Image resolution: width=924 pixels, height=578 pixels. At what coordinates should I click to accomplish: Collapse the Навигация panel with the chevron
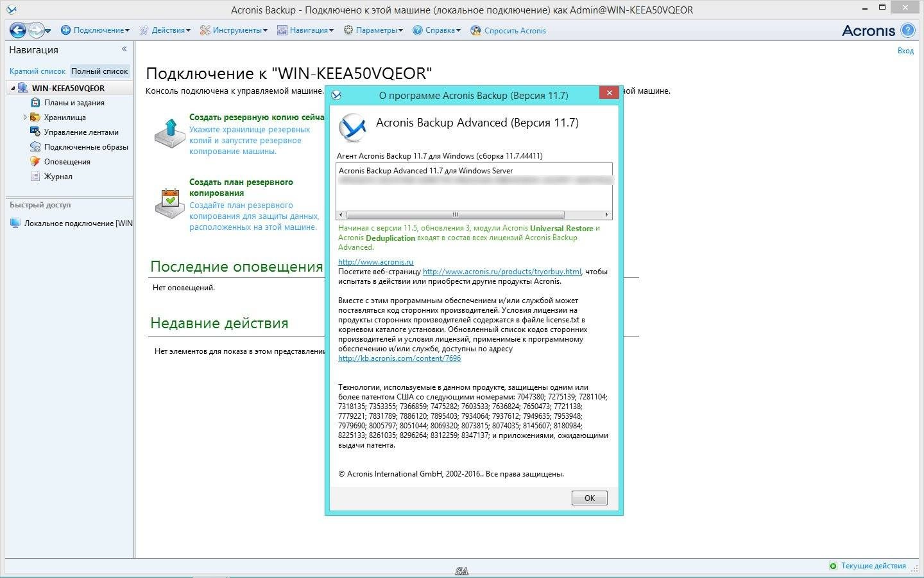124,49
